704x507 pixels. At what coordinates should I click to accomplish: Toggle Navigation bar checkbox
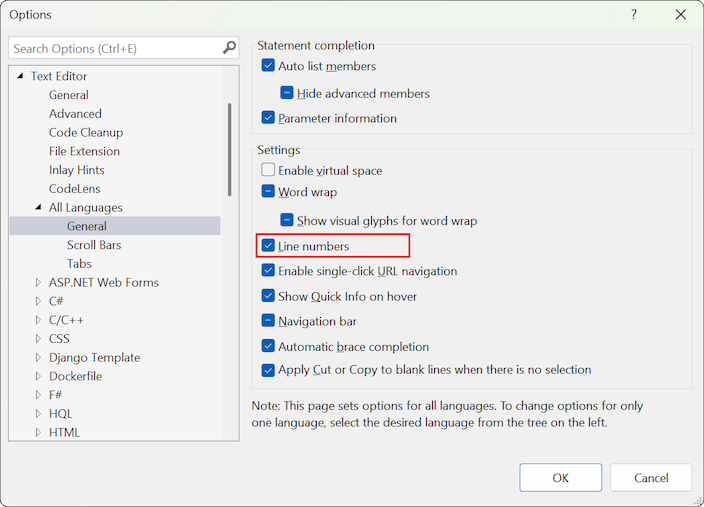[268, 321]
